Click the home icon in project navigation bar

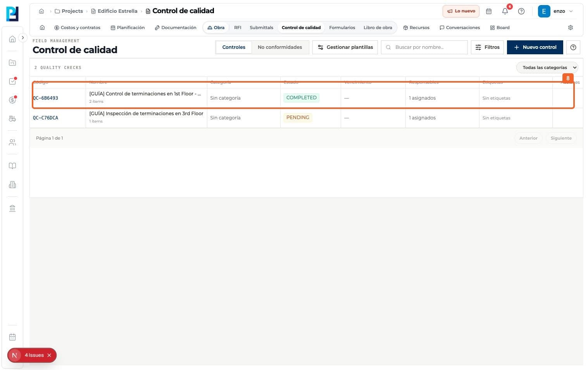(42, 28)
